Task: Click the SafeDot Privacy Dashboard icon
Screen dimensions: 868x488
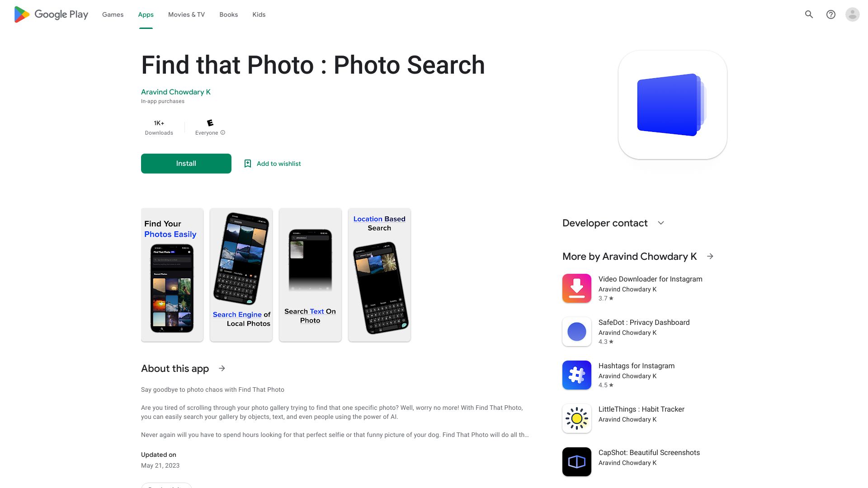Action: [x=576, y=332]
